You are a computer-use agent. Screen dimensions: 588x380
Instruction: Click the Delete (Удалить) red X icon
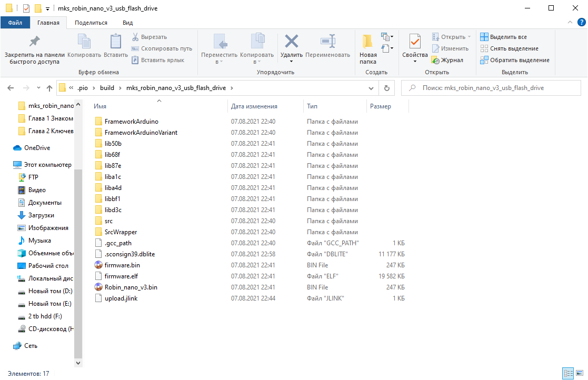pos(292,41)
